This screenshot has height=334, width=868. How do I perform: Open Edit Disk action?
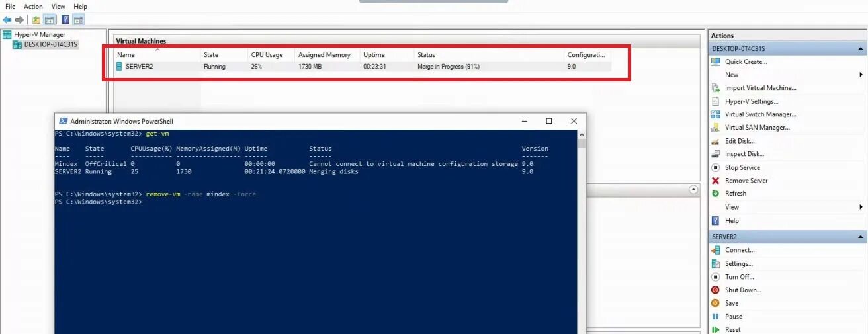click(x=740, y=141)
